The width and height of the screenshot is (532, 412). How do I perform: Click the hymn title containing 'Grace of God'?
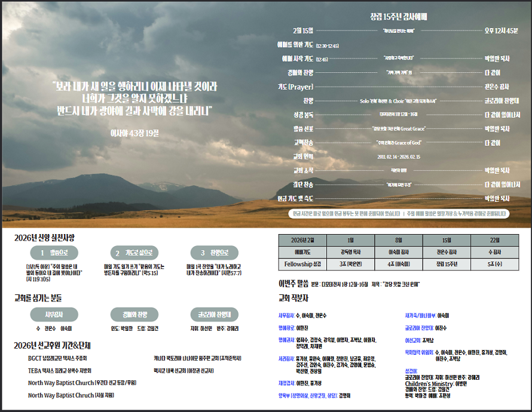click(398, 143)
